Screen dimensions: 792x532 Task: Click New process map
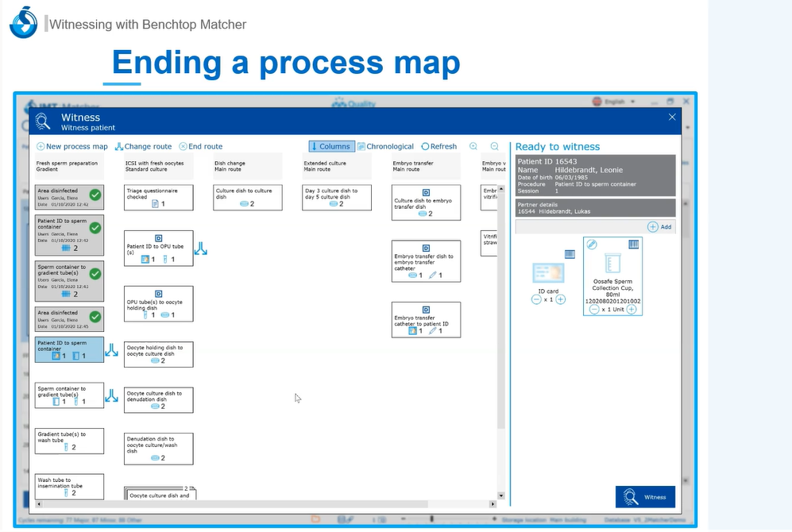point(72,146)
